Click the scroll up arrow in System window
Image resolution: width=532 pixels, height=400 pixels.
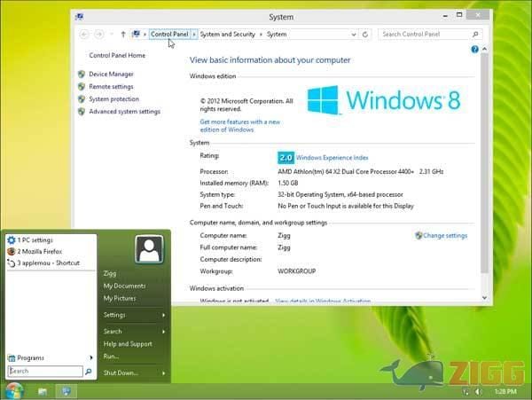pos(484,49)
